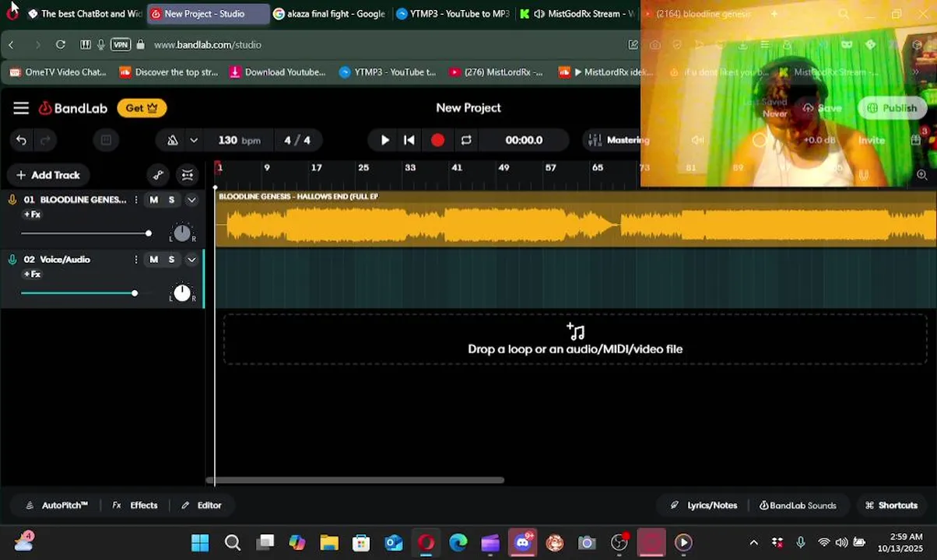
Task: Click the 130 bpm tempo field
Action: coord(239,140)
